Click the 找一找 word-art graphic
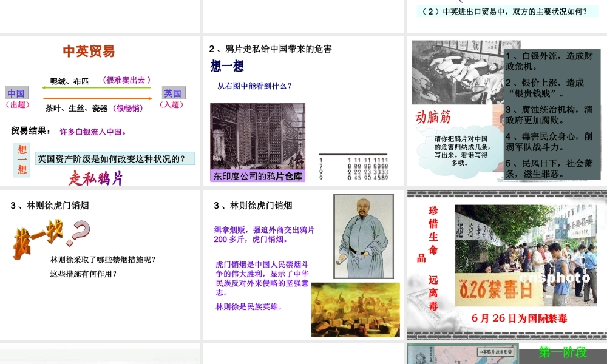 coord(37,239)
